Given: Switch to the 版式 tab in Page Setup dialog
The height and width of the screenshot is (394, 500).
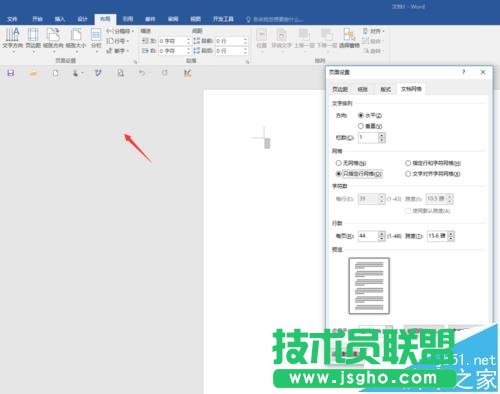Looking at the screenshot, I should 385,89.
